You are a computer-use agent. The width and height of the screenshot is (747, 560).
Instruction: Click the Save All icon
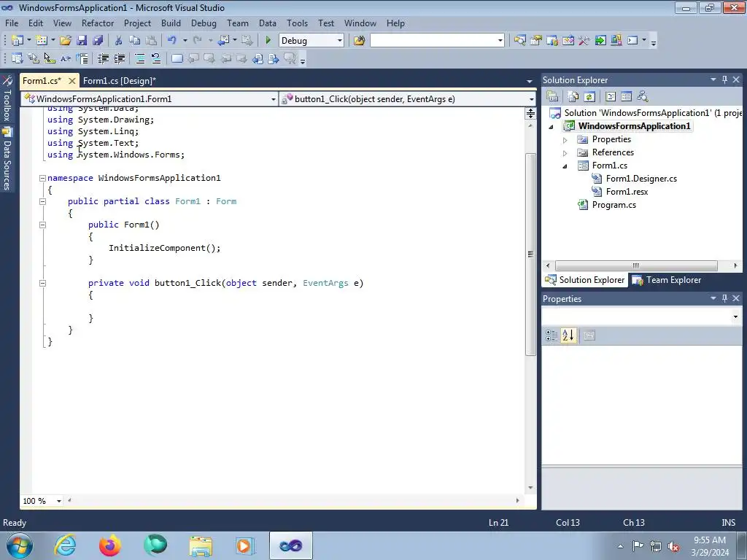[x=98, y=41]
